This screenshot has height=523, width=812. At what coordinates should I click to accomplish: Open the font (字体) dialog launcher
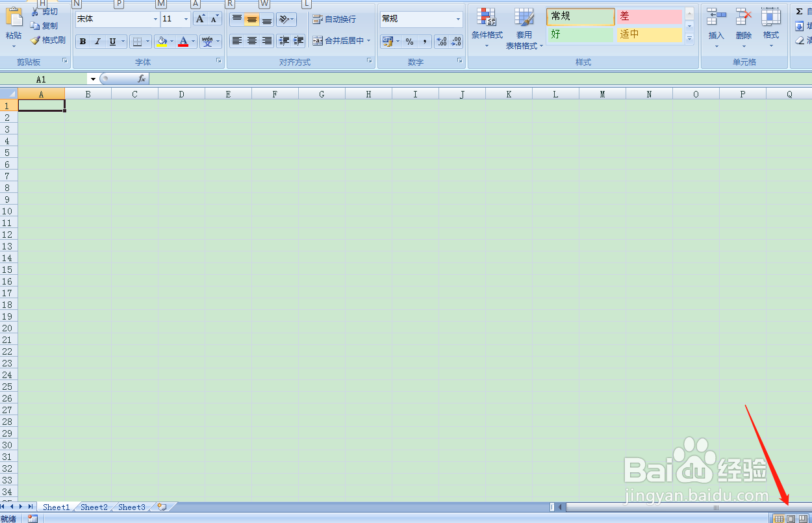coord(218,61)
